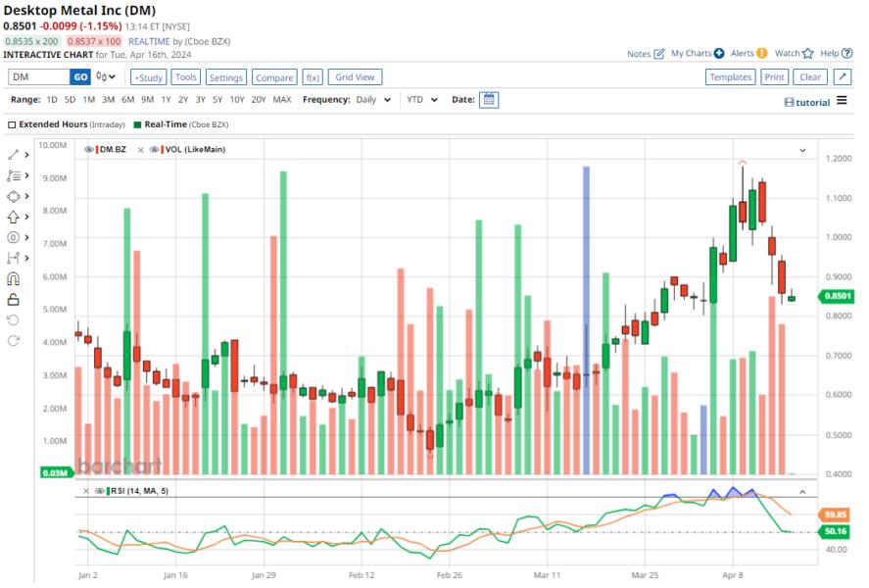Click the Help question mark icon
The height and width of the screenshot is (588, 869).
click(846, 53)
